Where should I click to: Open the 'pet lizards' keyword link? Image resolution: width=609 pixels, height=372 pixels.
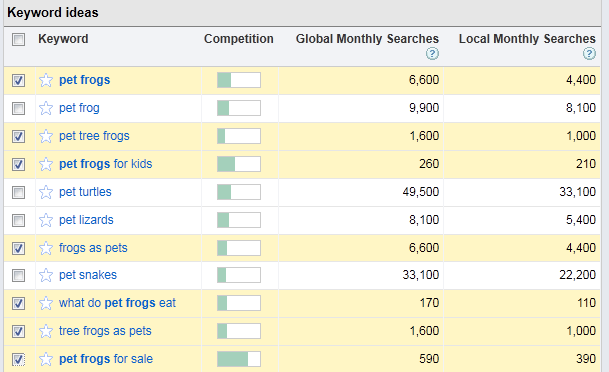click(86, 220)
